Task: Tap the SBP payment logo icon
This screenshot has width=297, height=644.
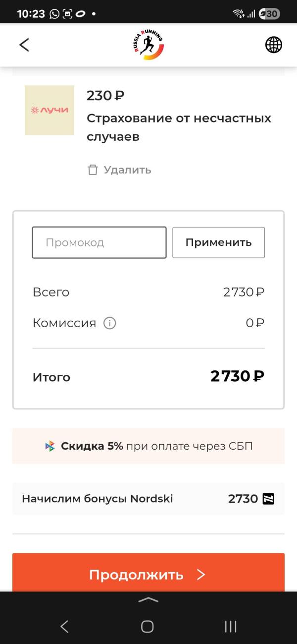Action: click(50, 446)
